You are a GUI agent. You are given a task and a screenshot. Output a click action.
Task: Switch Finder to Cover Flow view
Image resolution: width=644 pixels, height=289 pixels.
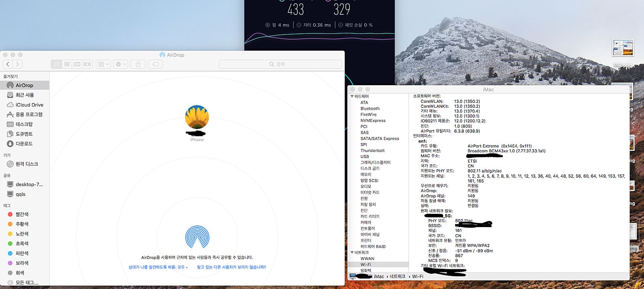coord(87,64)
